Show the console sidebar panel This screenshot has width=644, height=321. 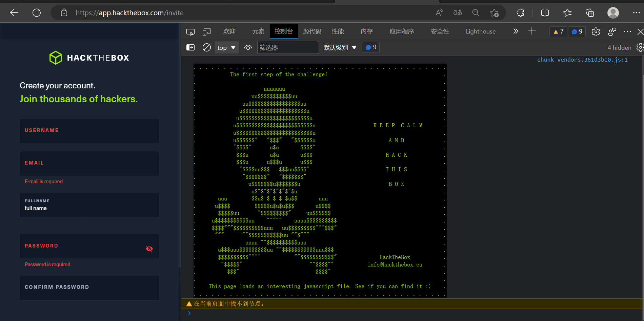pyautogui.click(x=190, y=47)
